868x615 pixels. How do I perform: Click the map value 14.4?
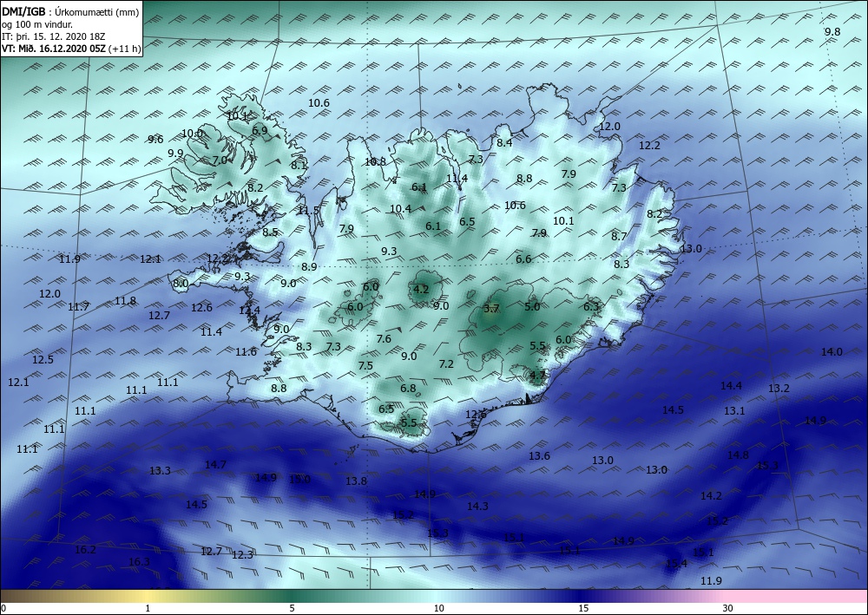[731, 386]
